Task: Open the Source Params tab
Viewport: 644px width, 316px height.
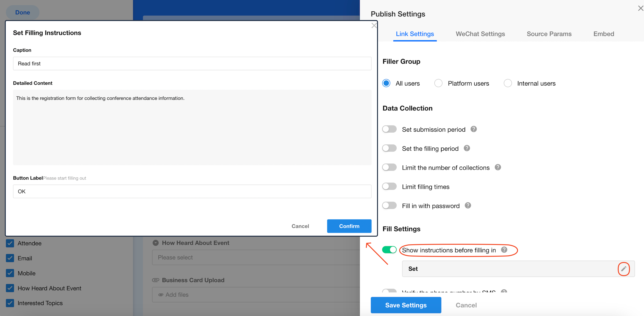Action: click(x=549, y=34)
